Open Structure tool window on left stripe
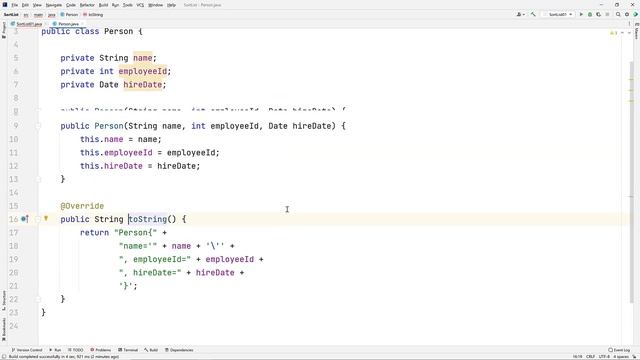This screenshot has width=640, height=360. point(4,300)
